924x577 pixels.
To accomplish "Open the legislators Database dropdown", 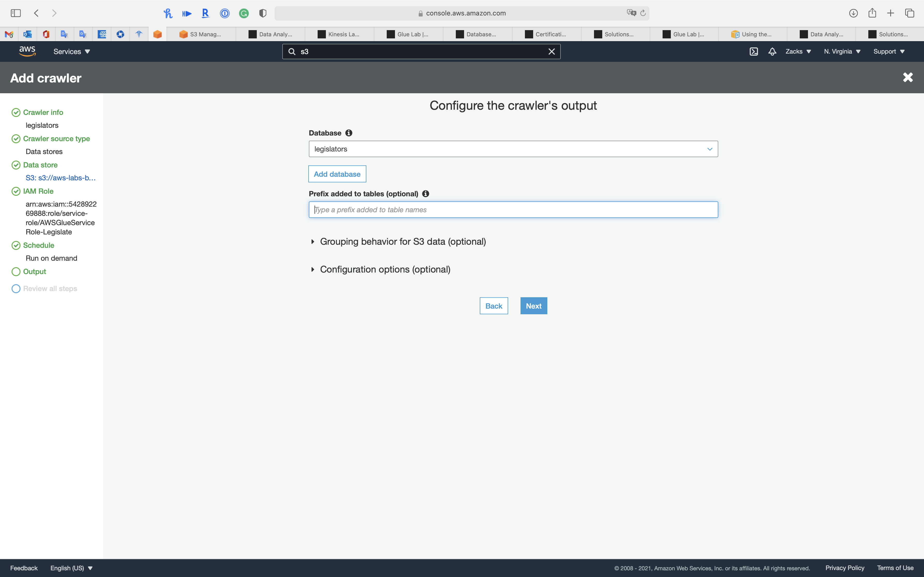I will tap(513, 149).
